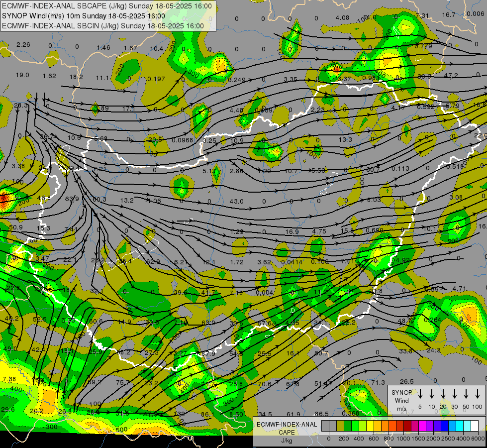Image resolution: width=487 pixels, height=448 pixels.
Task: Click the 0.264 map value
Action: click(x=433, y=320)
